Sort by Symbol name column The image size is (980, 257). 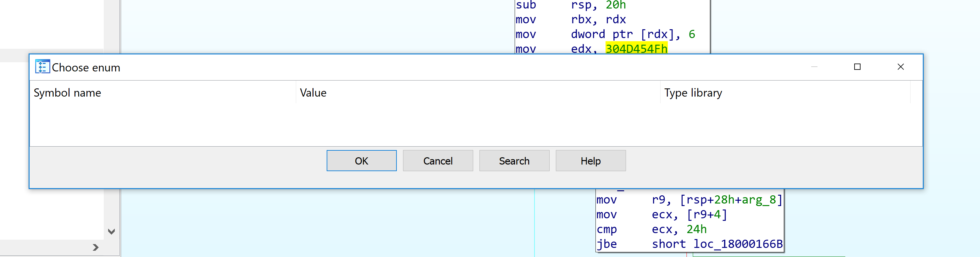click(163, 92)
